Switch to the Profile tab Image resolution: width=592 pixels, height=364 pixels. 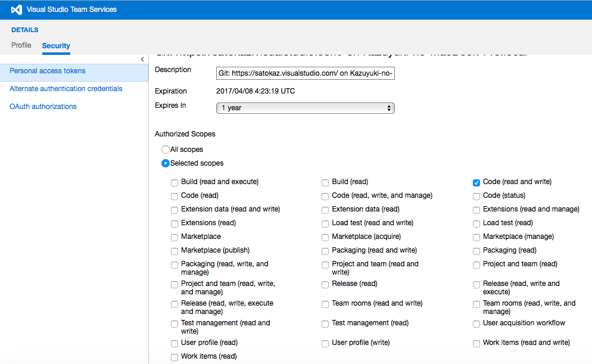[21, 45]
